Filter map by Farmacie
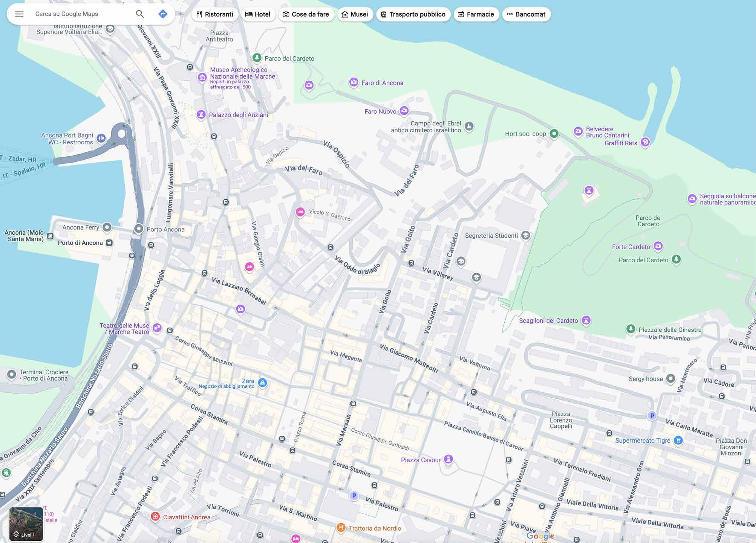 [476, 14]
